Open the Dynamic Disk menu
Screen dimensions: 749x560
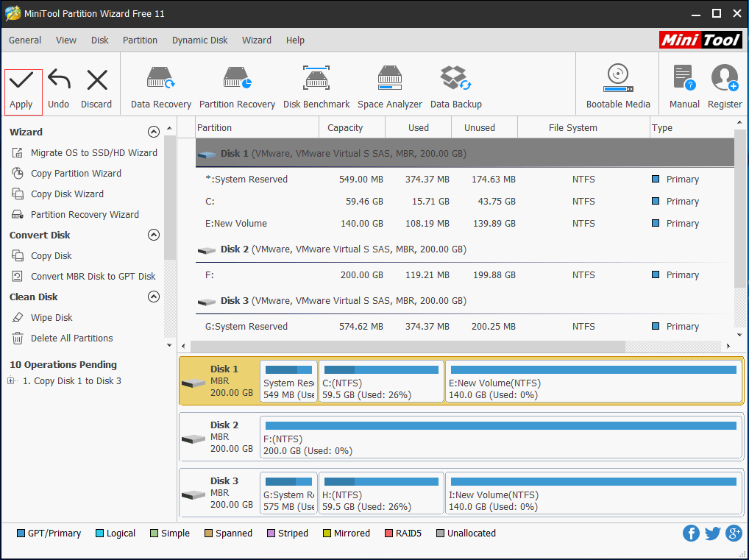(199, 40)
